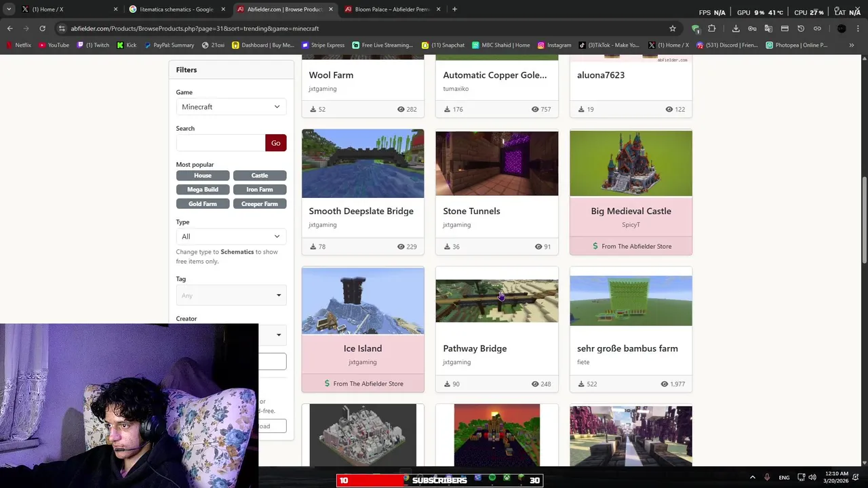Click the Ice Island store dollar icon

click(x=327, y=384)
